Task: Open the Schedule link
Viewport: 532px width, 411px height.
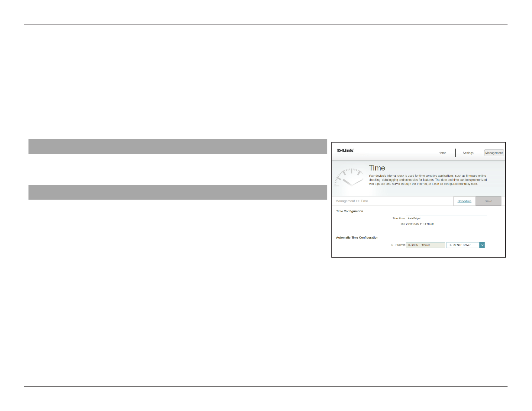Action: (464, 201)
